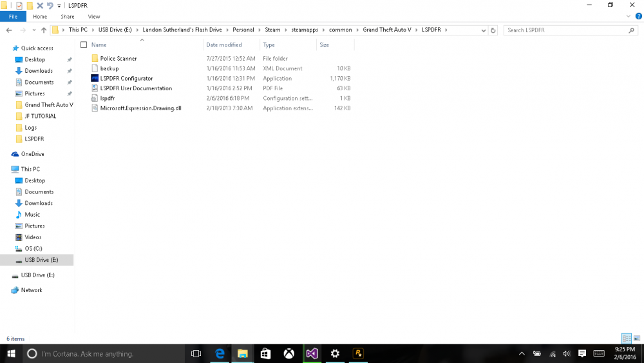
Task: Expand the chevron after Grand Theft Auto V
Action: 417,30
